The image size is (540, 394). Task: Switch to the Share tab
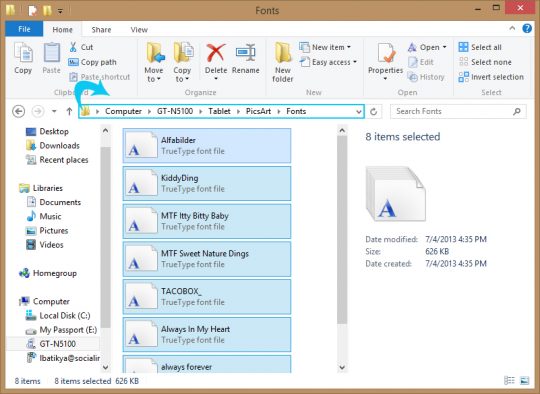click(101, 30)
